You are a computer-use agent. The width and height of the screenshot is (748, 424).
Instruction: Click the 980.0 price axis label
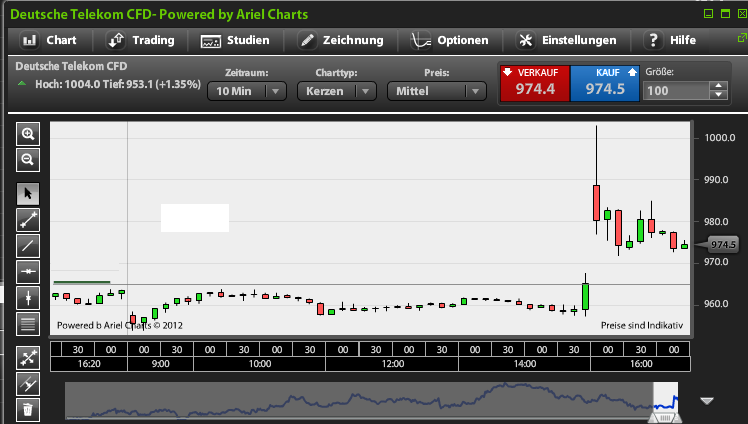717,222
